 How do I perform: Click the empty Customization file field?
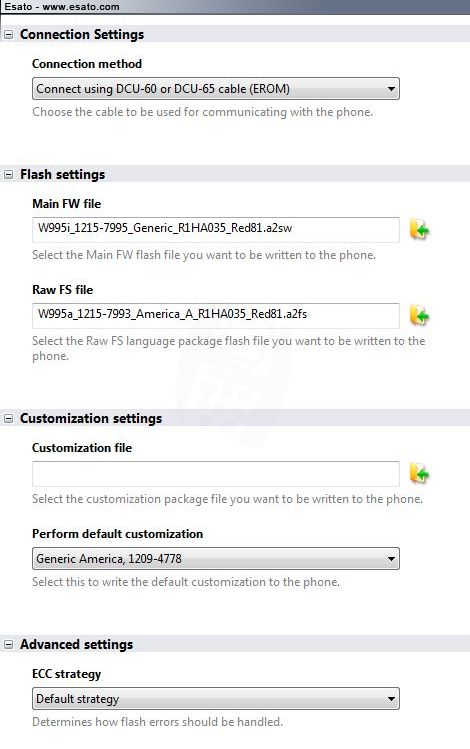[215, 474]
